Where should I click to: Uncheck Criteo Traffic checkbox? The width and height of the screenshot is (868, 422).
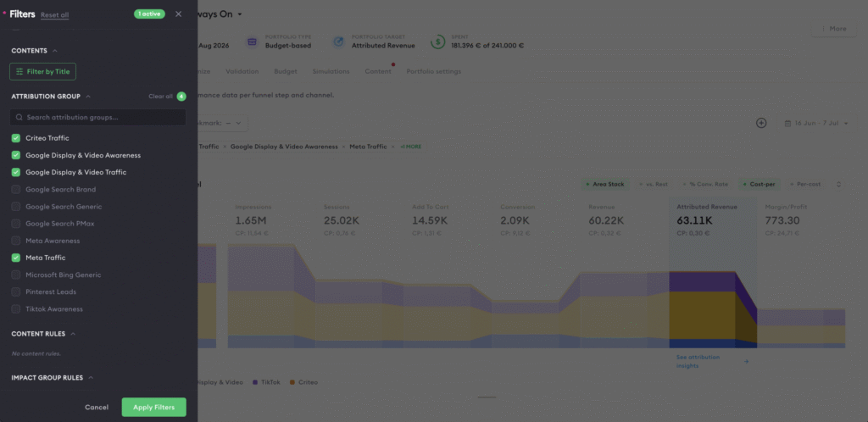pyautogui.click(x=16, y=138)
